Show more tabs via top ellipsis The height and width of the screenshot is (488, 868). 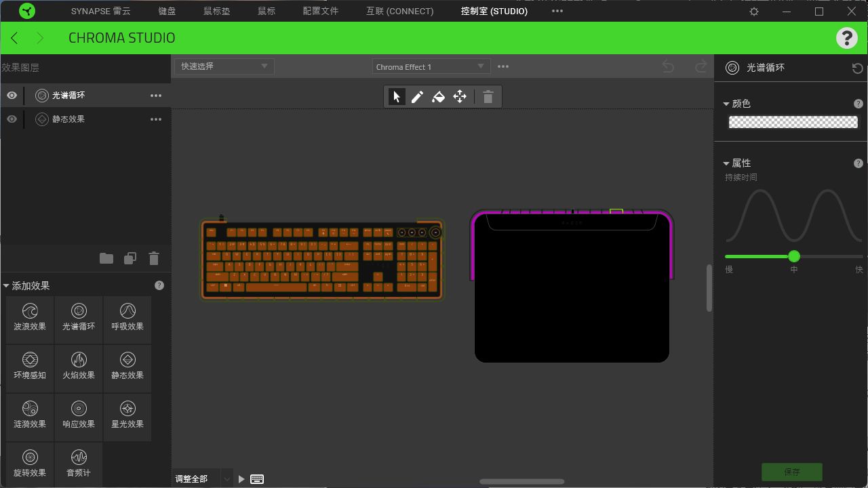coord(557,11)
